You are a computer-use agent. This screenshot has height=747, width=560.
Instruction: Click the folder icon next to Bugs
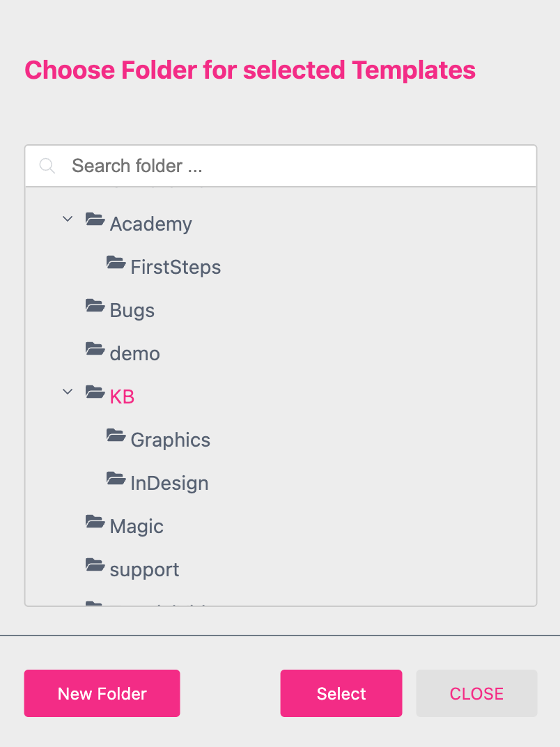click(95, 305)
